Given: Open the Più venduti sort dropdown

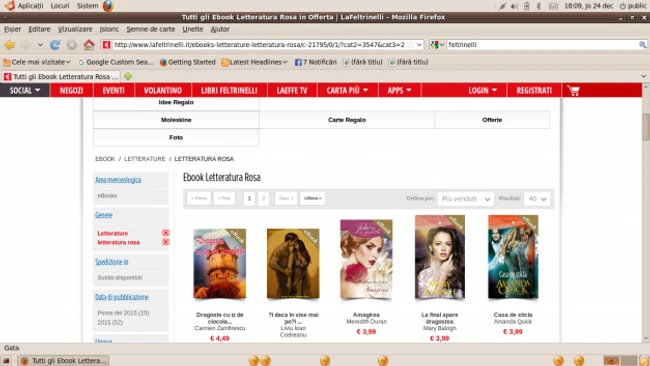Looking at the screenshot, I should point(466,199).
